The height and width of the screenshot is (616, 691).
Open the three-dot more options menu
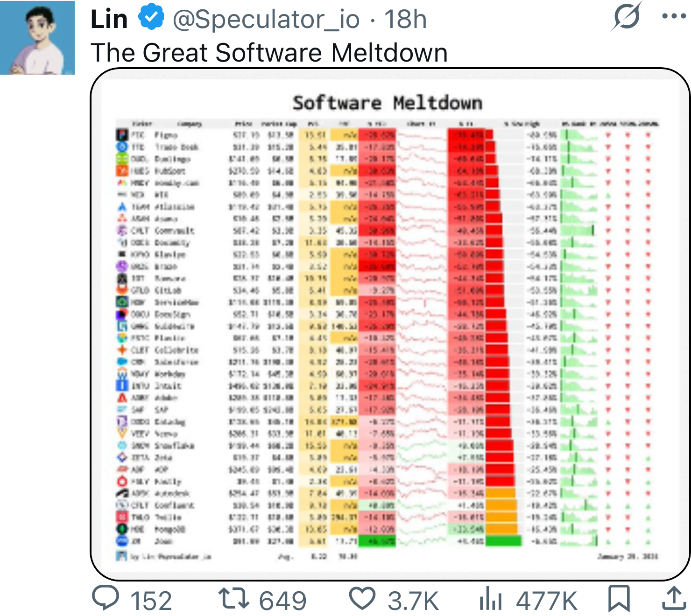click(674, 16)
